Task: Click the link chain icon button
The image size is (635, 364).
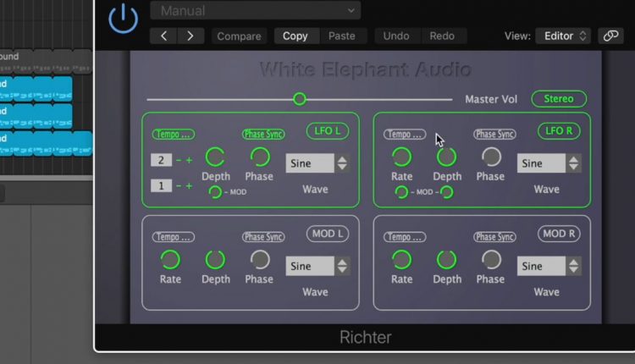Action: click(610, 36)
